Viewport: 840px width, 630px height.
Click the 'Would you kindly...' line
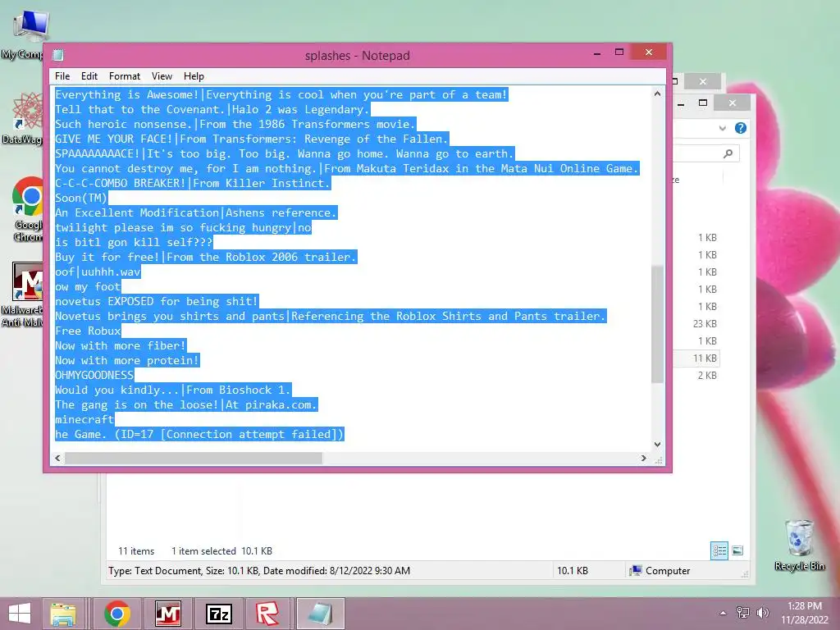(x=173, y=390)
